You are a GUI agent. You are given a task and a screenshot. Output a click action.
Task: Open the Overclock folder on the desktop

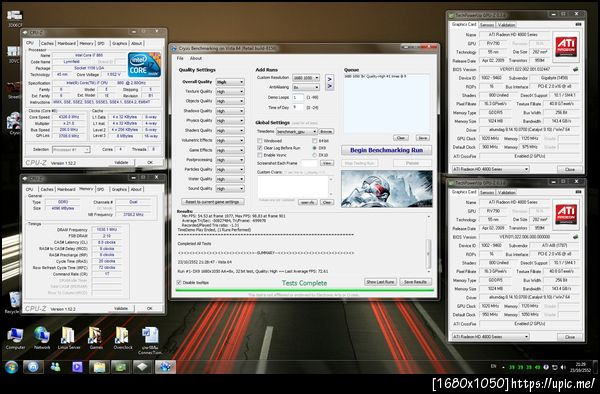123,338
